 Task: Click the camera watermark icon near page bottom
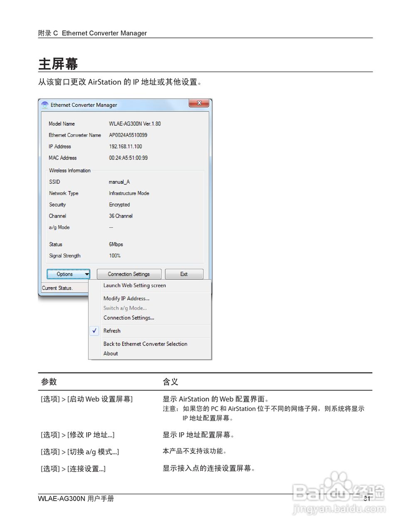(x=337, y=481)
